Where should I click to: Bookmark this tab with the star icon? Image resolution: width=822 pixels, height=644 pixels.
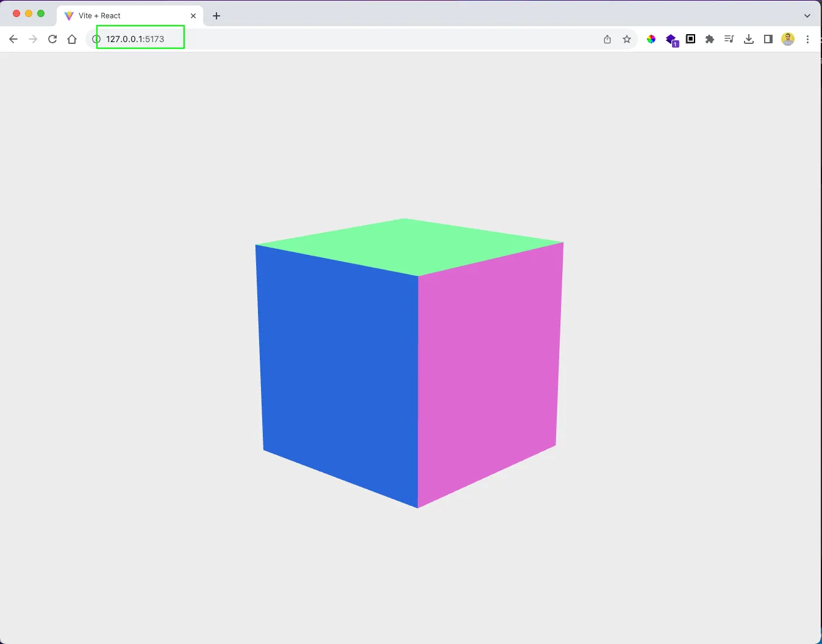point(627,39)
